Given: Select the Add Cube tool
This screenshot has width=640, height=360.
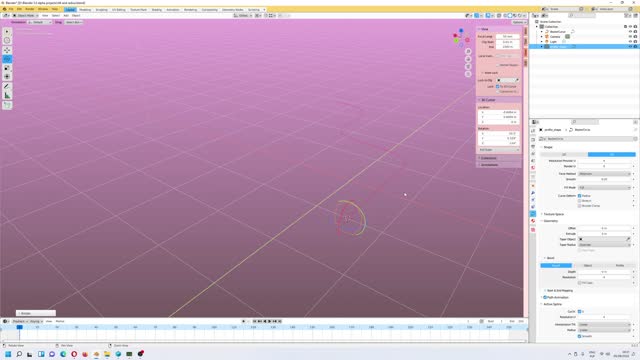Looking at the screenshot, I should click(7, 105).
